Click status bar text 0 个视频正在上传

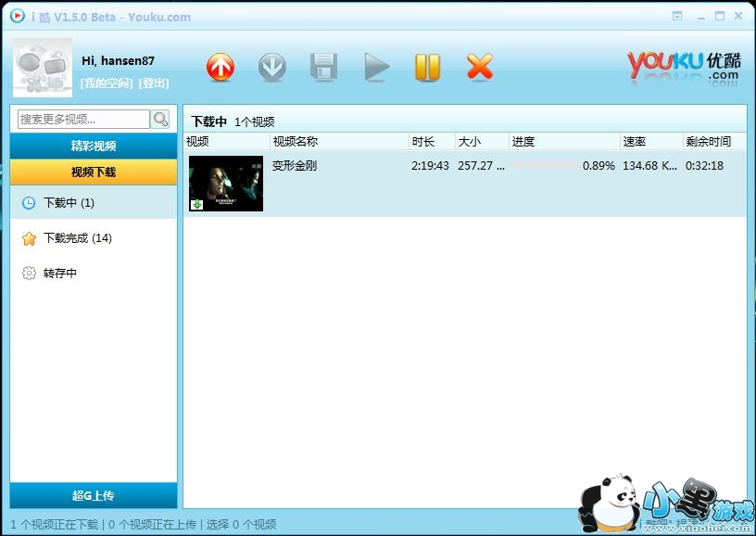pyautogui.click(x=152, y=525)
